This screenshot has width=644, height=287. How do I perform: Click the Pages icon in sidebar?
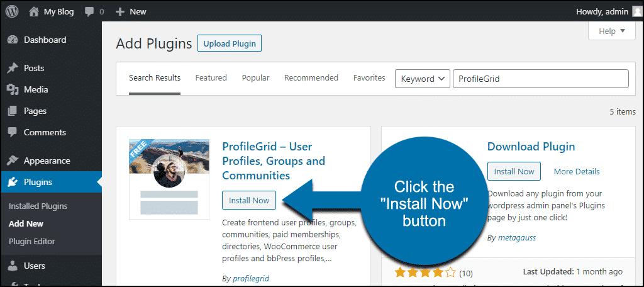click(13, 111)
